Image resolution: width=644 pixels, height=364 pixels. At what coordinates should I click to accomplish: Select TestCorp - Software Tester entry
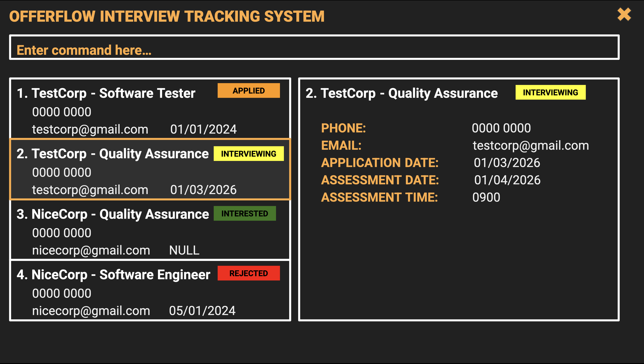click(x=114, y=93)
